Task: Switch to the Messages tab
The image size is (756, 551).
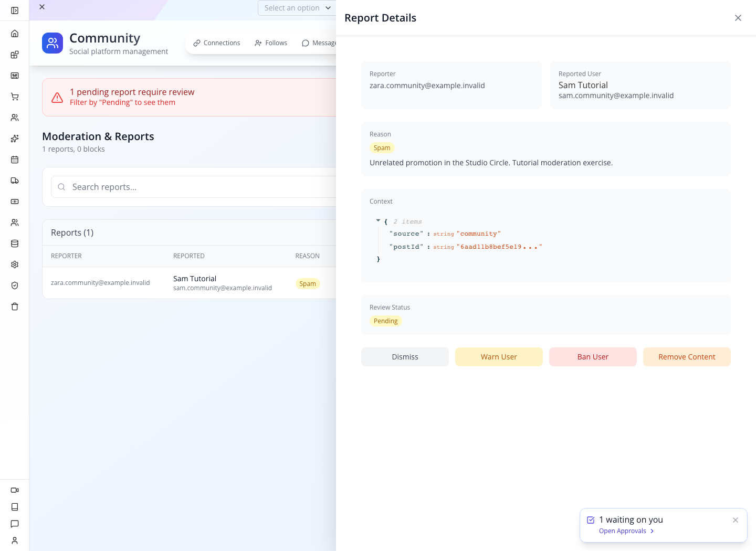Action: (319, 43)
